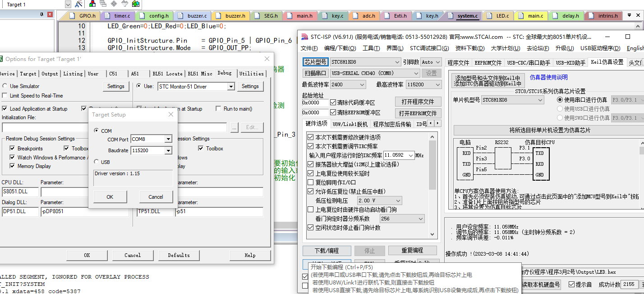Switch to USB-CDC/串口助手 tab

click(x=529, y=63)
